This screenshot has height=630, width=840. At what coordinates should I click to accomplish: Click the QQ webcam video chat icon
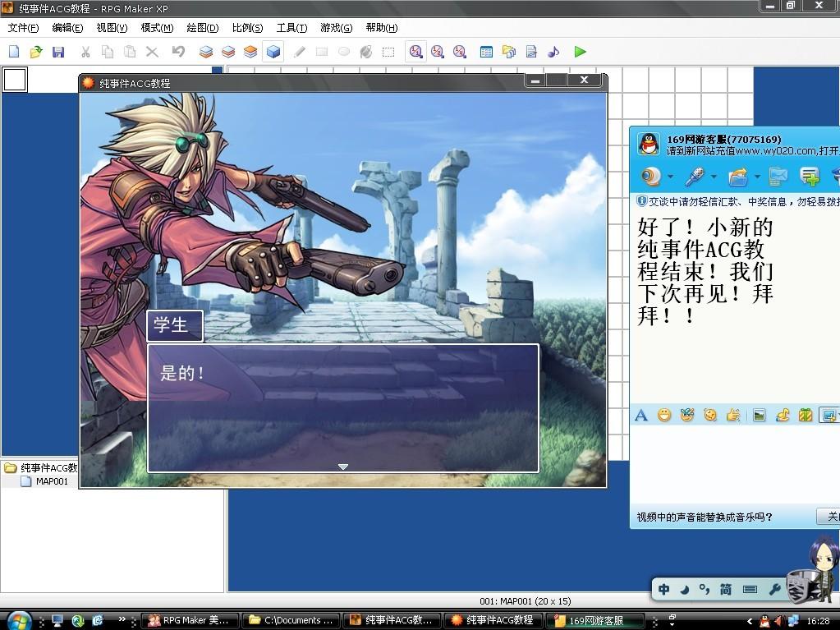point(651,177)
